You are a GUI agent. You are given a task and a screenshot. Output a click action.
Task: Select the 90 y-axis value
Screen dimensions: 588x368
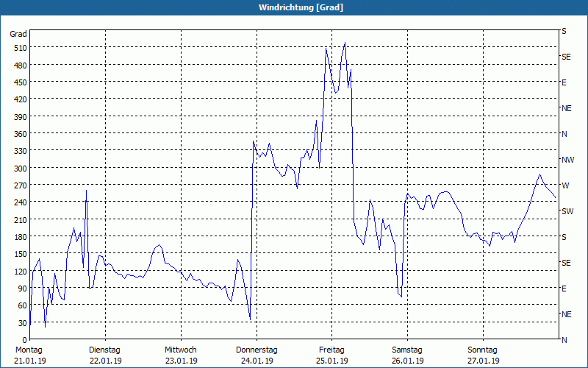click(23, 289)
